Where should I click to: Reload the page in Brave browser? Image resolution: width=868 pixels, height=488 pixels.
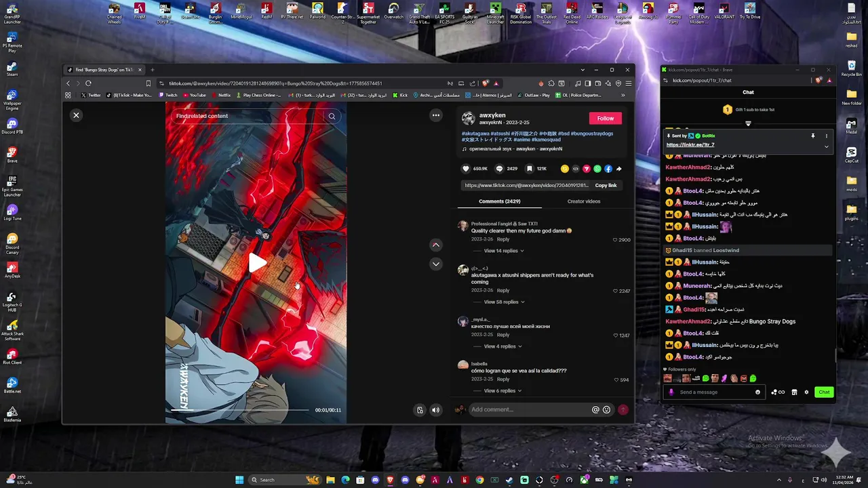88,83
